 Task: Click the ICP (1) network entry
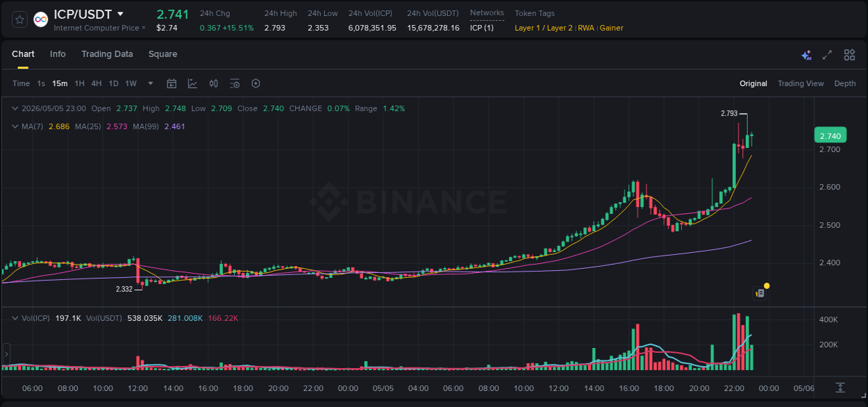click(x=482, y=28)
